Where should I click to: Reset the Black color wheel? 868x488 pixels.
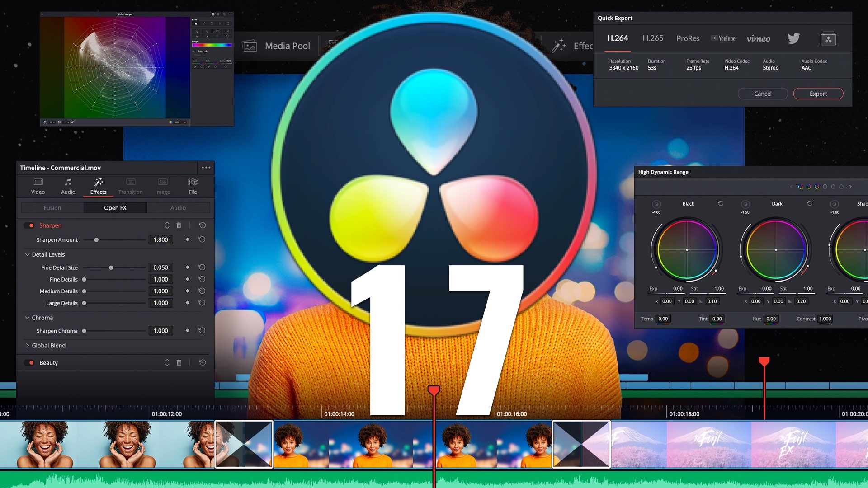(721, 204)
